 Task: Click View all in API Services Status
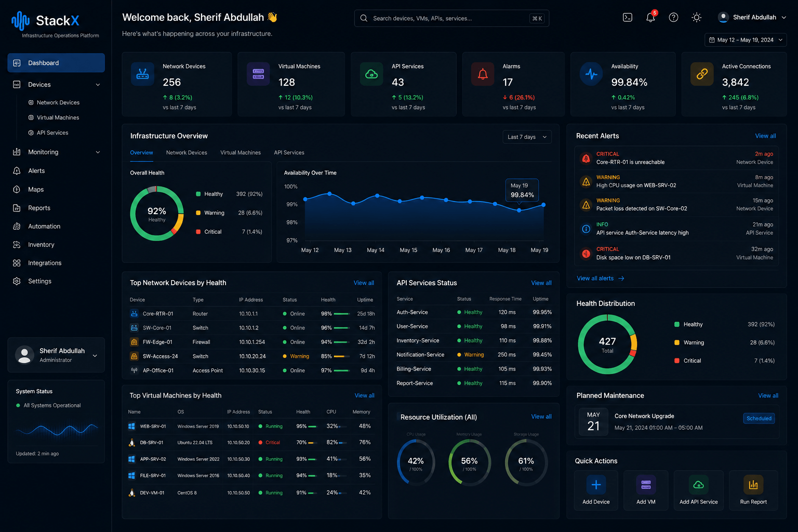click(x=541, y=283)
